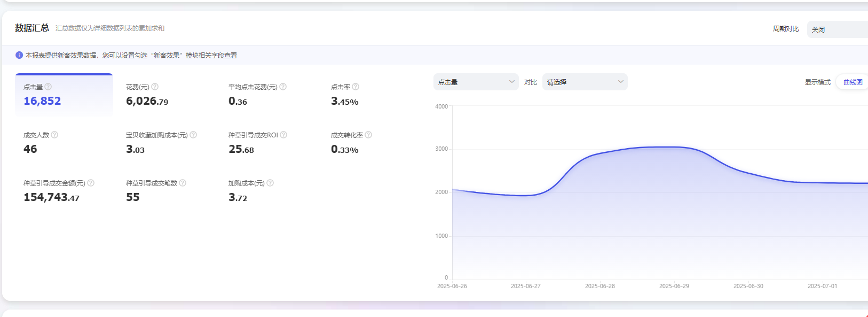Viewport: 868px width, 317px height.
Task: Click help icon beside 成交转化率
Action: point(368,135)
